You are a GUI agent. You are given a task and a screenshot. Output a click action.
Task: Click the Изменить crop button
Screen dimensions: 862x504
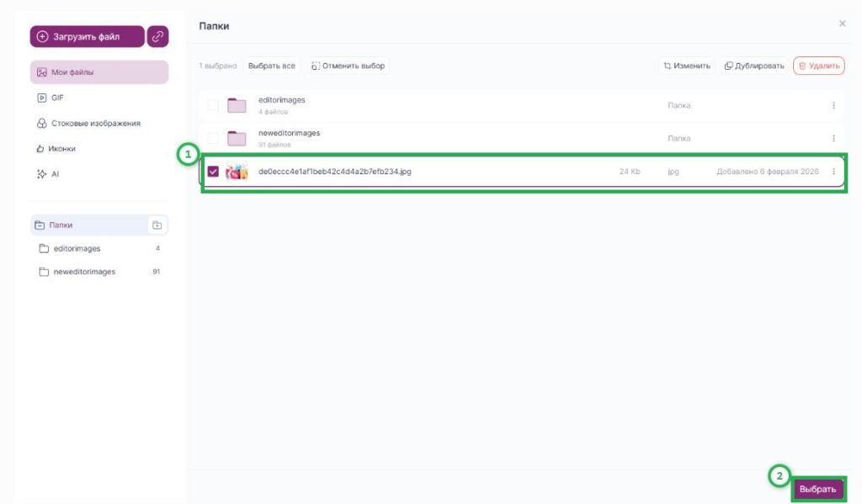click(x=687, y=66)
